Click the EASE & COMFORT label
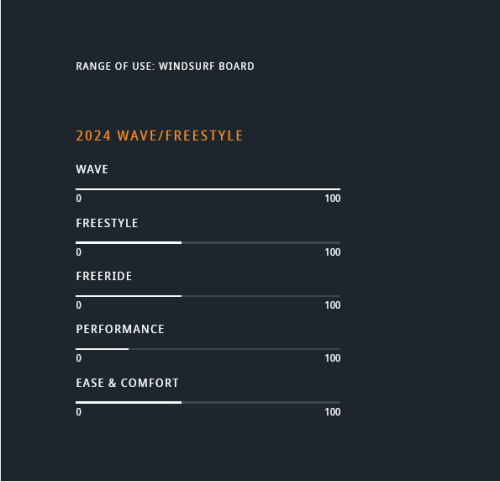Image resolution: width=500 pixels, height=482 pixels. pyautogui.click(x=127, y=383)
